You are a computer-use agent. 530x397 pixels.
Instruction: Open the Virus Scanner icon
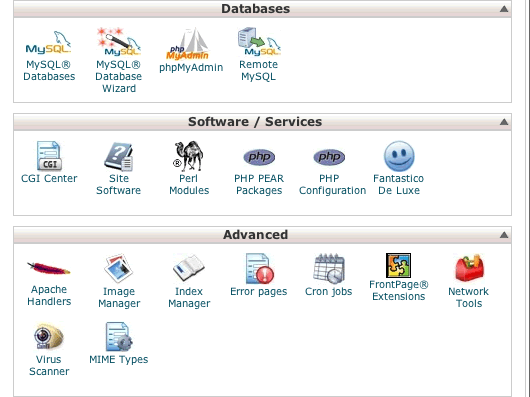click(x=49, y=336)
